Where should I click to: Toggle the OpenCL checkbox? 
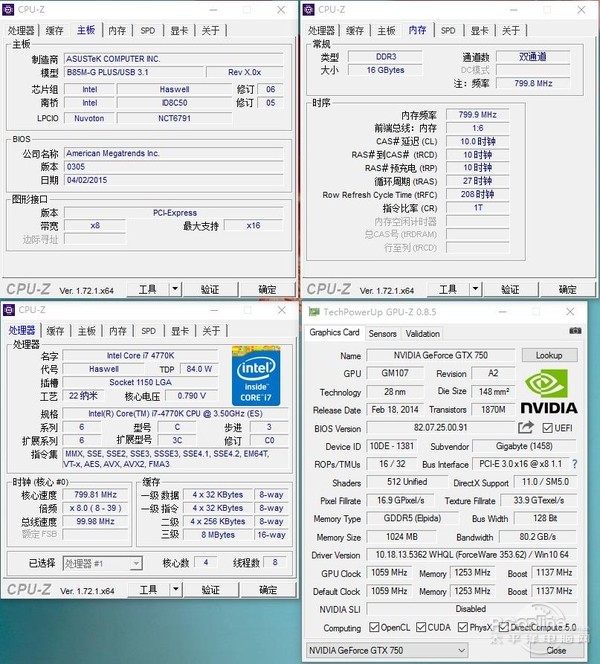point(374,627)
